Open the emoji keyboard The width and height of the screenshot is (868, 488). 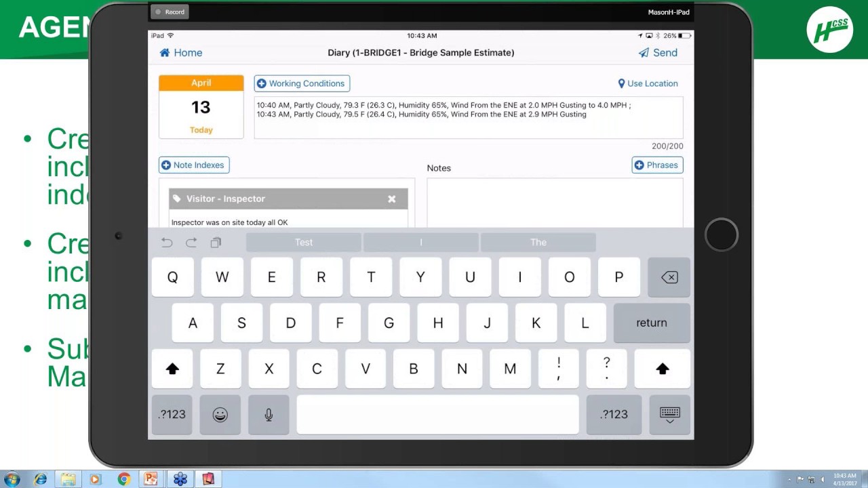tap(220, 414)
